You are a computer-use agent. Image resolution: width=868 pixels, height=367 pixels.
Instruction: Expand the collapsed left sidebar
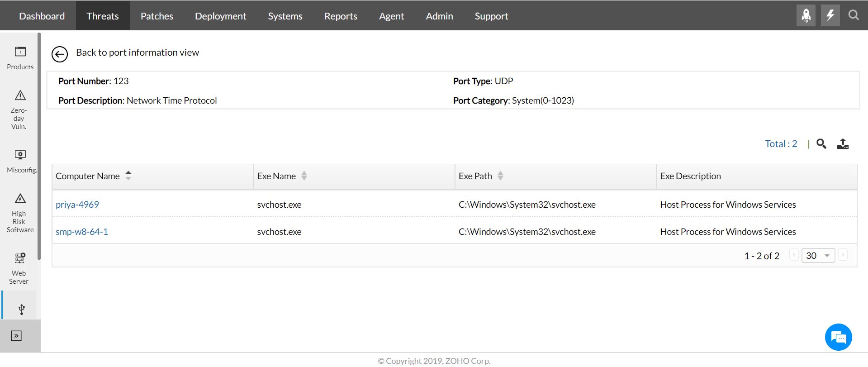[x=16, y=336]
